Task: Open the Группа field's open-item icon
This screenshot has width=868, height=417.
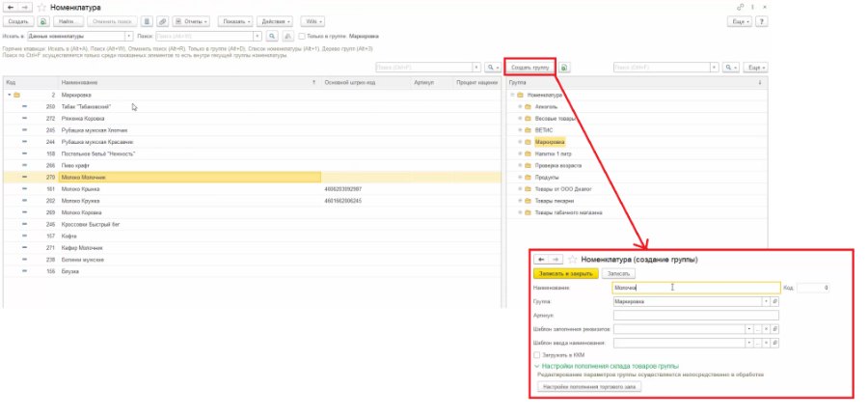Action: (x=775, y=302)
